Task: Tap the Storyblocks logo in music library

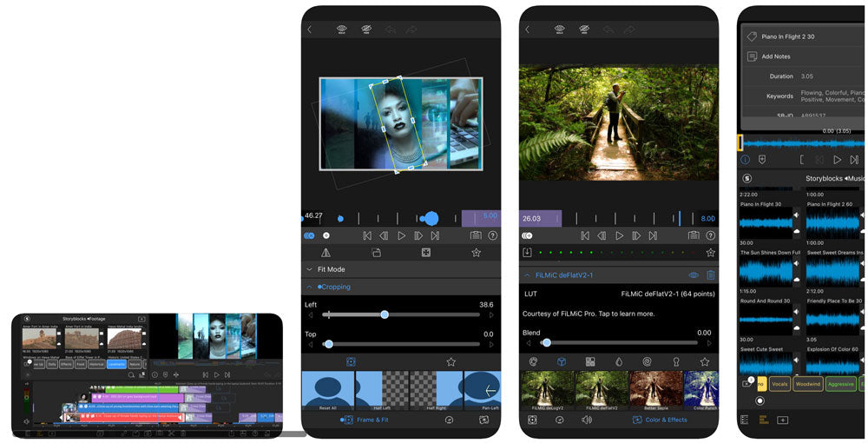Action: pyautogui.click(x=746, y=178)
